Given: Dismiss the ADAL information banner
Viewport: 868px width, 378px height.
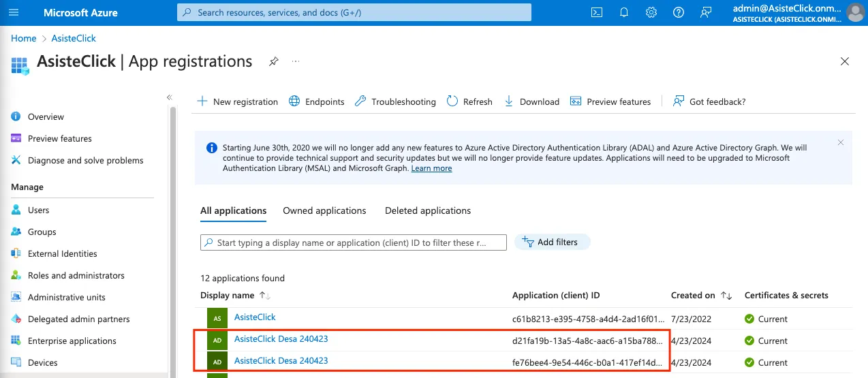Looking at the screenshot, I should [840, 143].
